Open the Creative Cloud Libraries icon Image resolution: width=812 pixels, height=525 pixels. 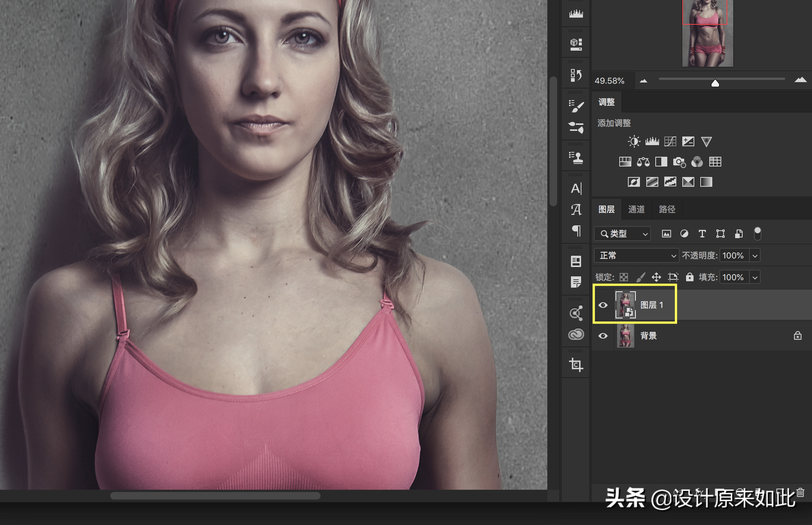pos(576,334)
